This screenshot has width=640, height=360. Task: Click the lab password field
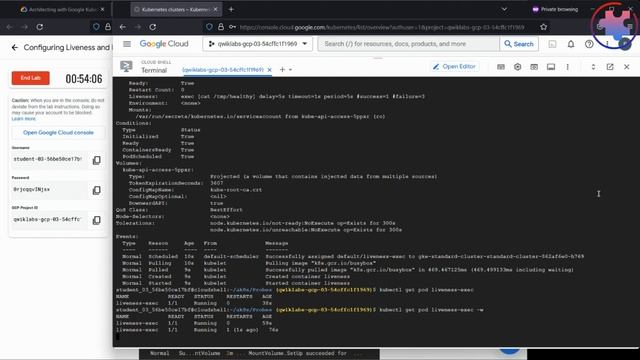point(49,189)
